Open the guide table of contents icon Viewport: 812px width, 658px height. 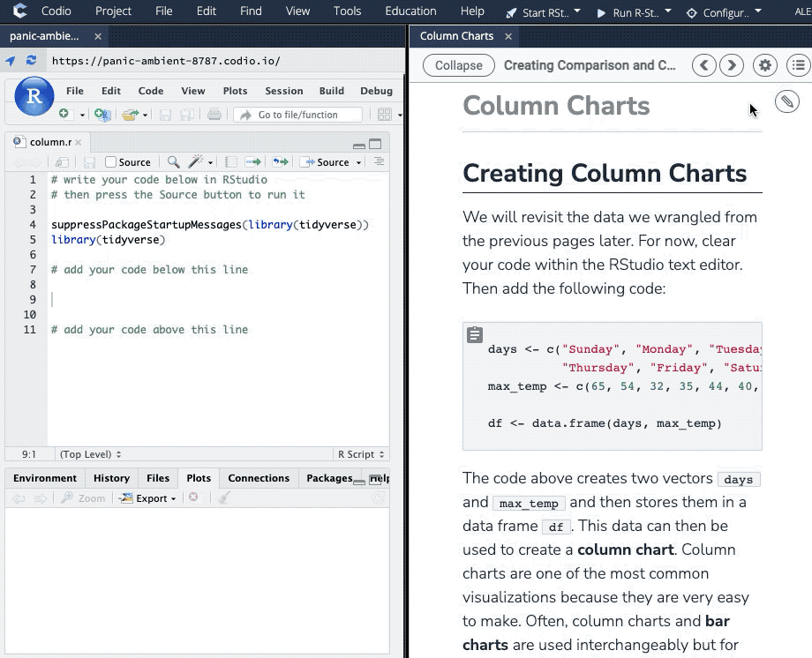tap(798, 65)
